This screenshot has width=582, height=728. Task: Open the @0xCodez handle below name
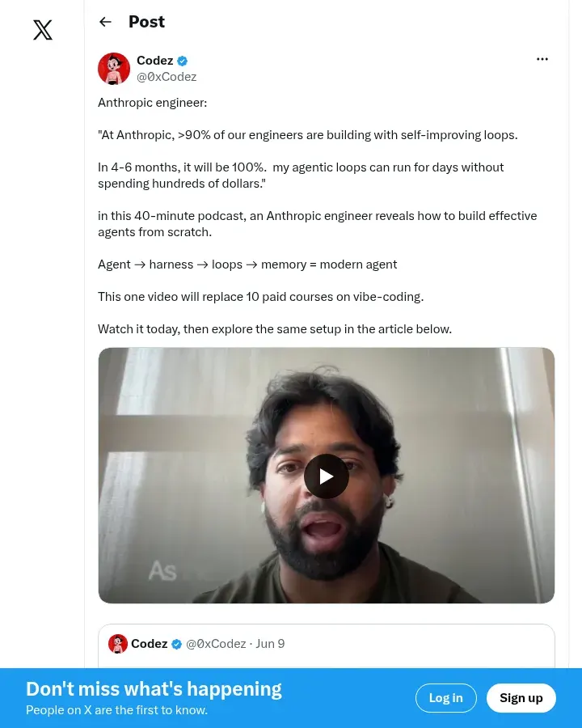click(167, 77)
